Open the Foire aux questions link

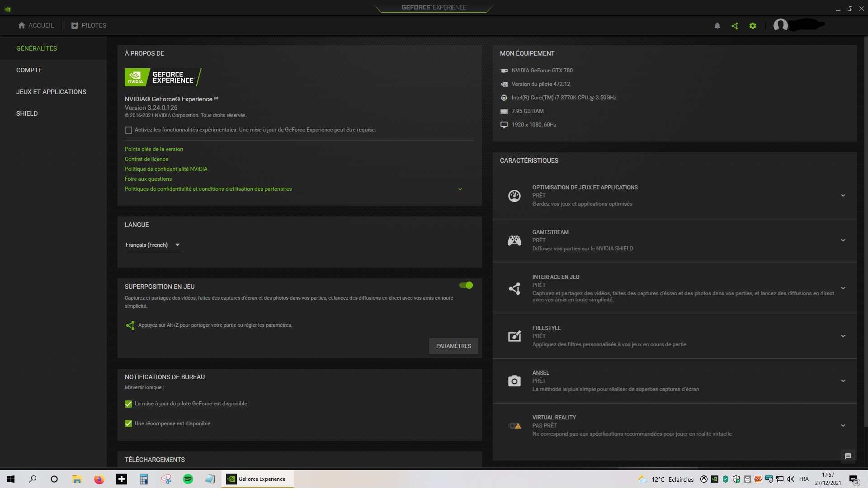(148, 179)
